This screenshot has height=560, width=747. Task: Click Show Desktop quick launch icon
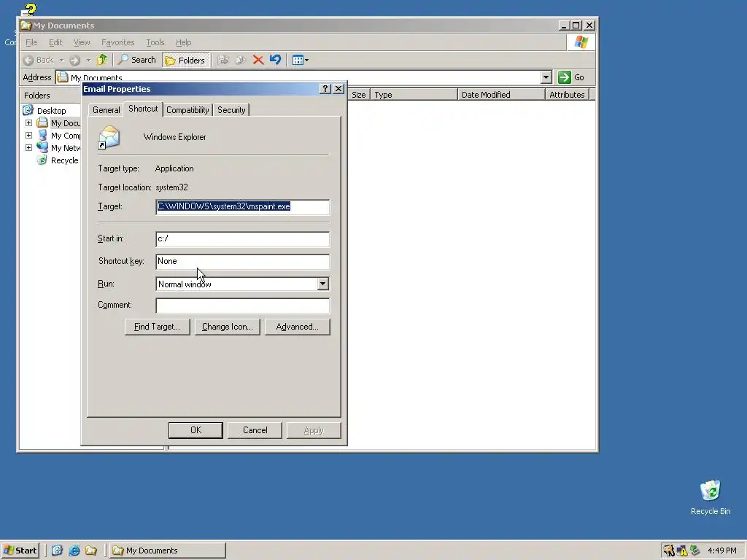[x=57, y=551]
